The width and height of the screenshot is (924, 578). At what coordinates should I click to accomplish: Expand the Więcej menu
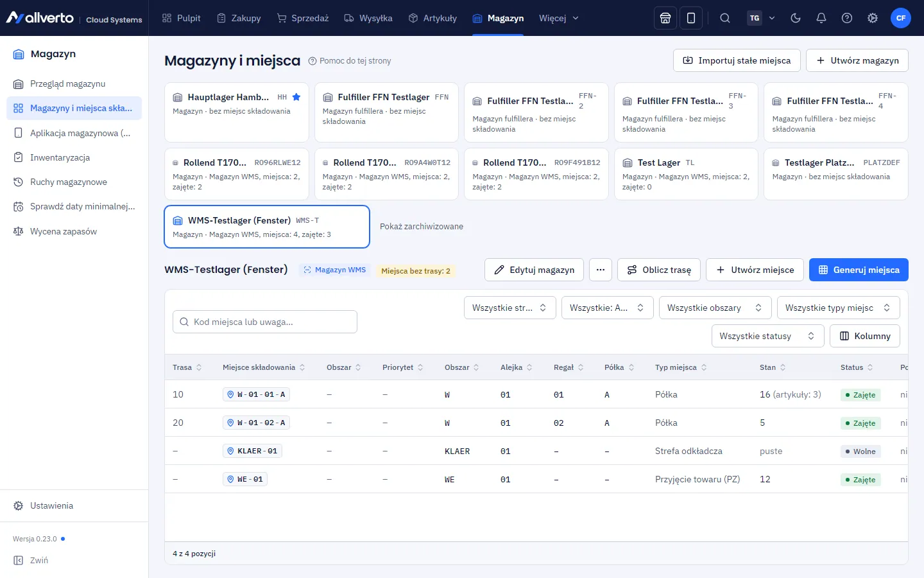(559, 18)
